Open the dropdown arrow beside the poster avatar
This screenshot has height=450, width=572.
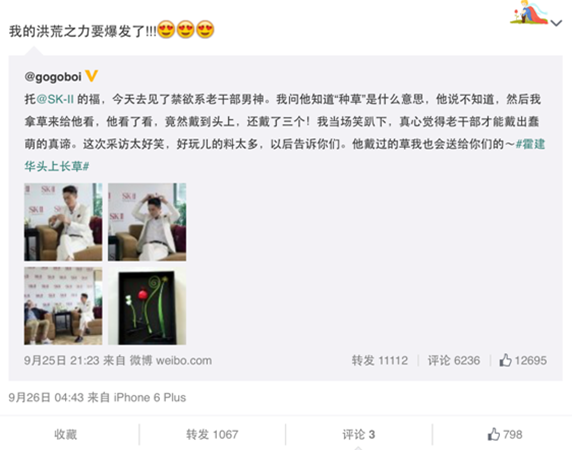556,23
